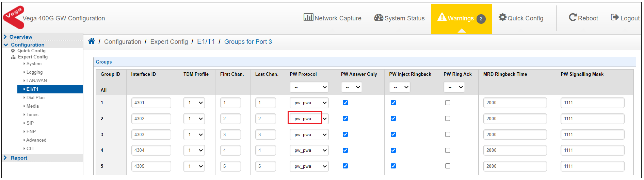
Task: Enable PW Ring Ack for group 4
Action: [x=448, y=150]
